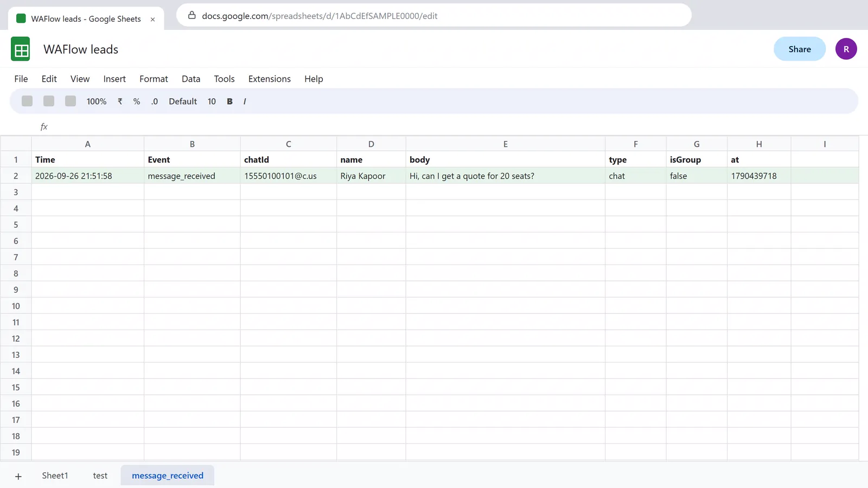Image resolution: width=868 pixels, height=488 pixels.
Task: Select cell '2026-09-26 21:51:58'
Action: pos(88,176)
